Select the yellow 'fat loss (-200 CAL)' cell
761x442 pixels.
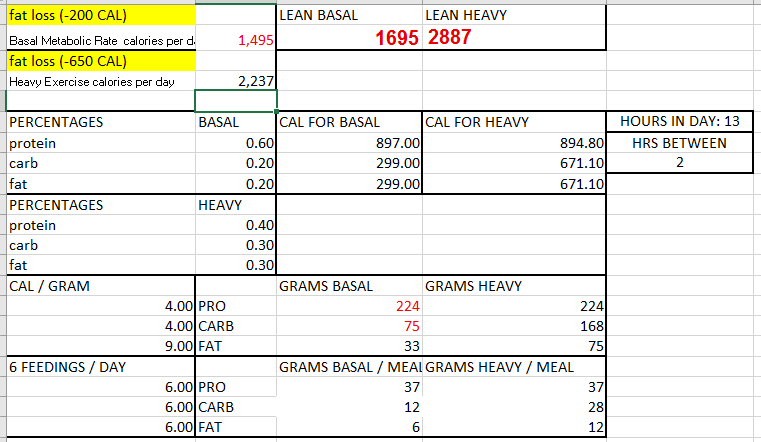point(100,17)
